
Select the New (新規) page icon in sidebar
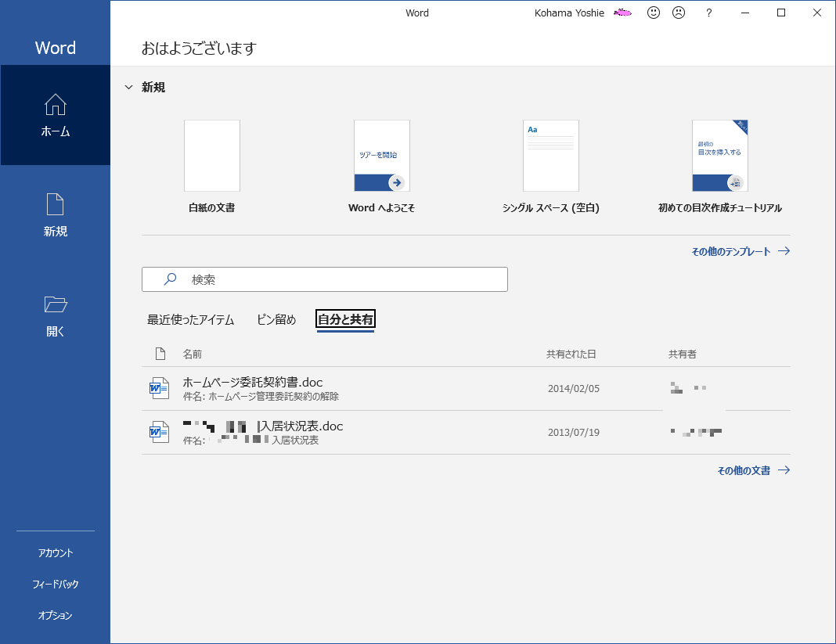point(56,204)
